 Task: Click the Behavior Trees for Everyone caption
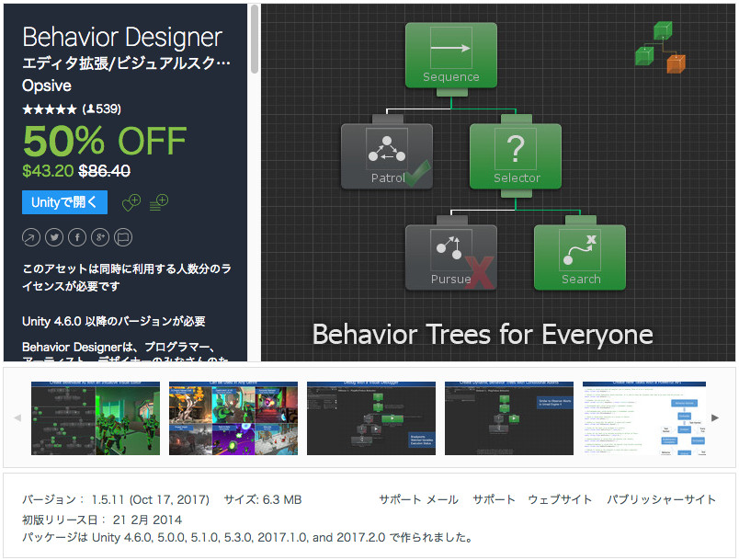coord(483,335)
